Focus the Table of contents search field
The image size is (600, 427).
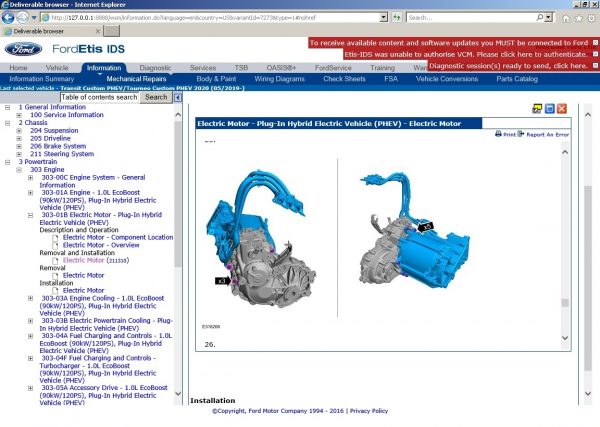click(x=99, y=97)
